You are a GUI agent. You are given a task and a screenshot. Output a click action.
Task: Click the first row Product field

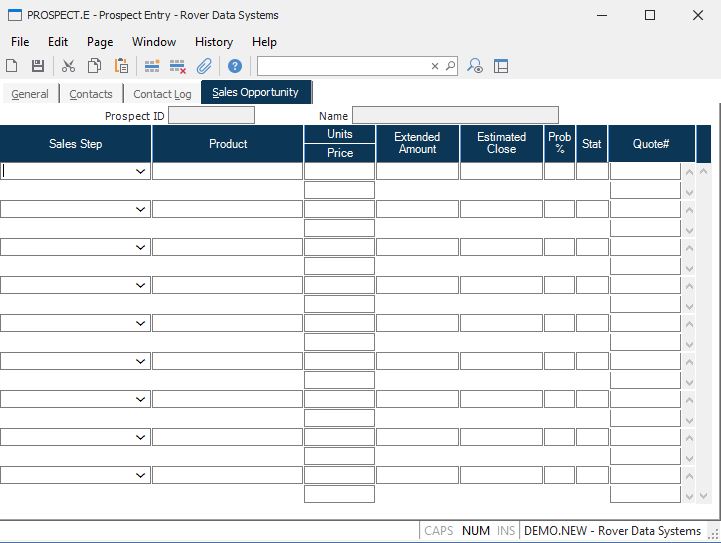(227, 172)
